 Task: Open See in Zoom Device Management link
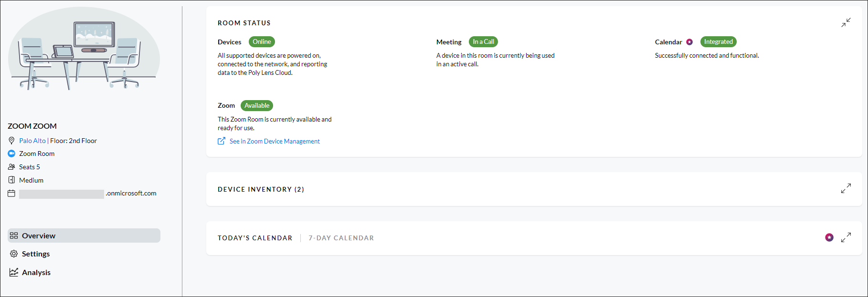[x=275, y=141]
